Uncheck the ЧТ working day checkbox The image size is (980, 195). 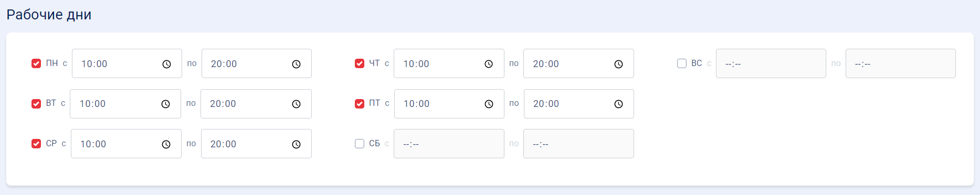tap(360, 63)
